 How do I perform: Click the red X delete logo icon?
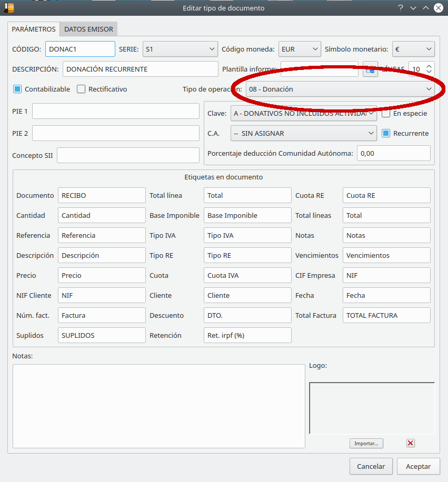point(410,443)
